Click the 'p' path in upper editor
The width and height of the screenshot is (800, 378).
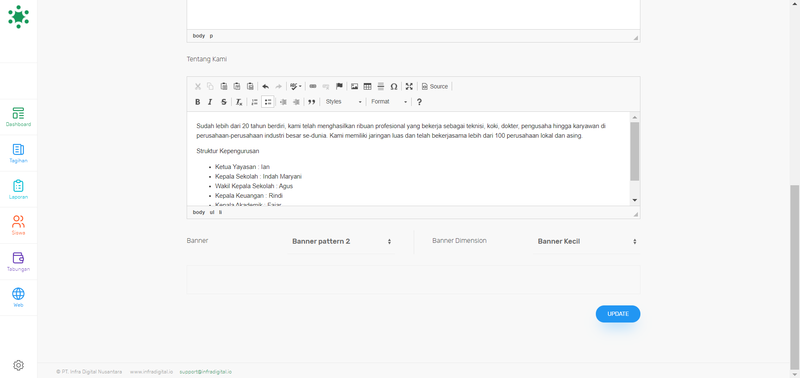click(211, 36)
